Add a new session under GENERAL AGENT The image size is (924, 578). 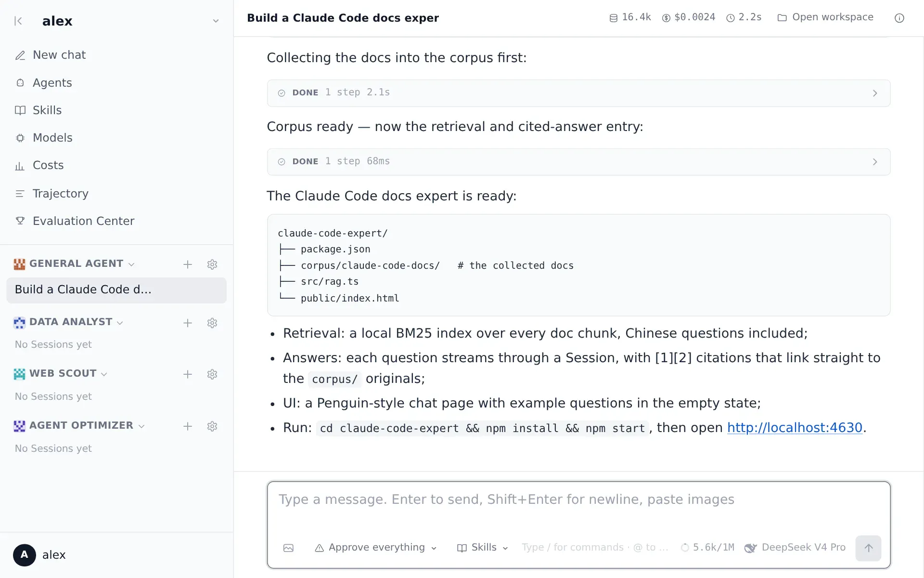pos(188,264)
